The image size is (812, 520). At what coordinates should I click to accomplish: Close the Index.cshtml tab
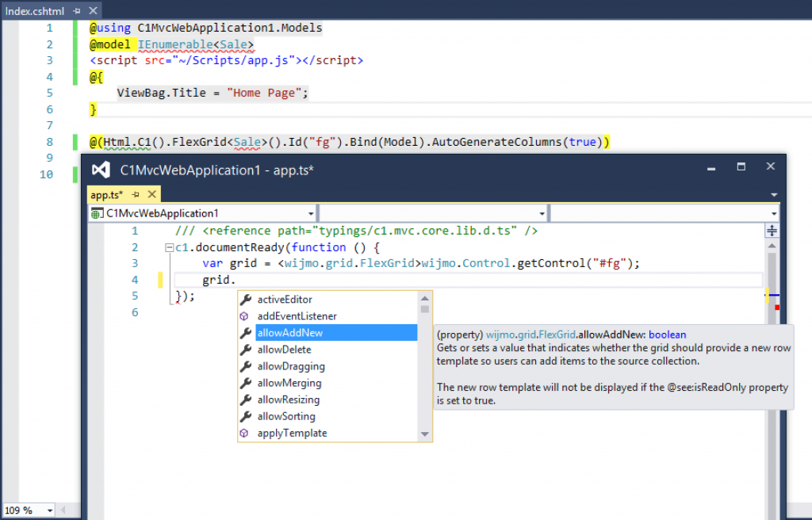click(x=94, y=10)
